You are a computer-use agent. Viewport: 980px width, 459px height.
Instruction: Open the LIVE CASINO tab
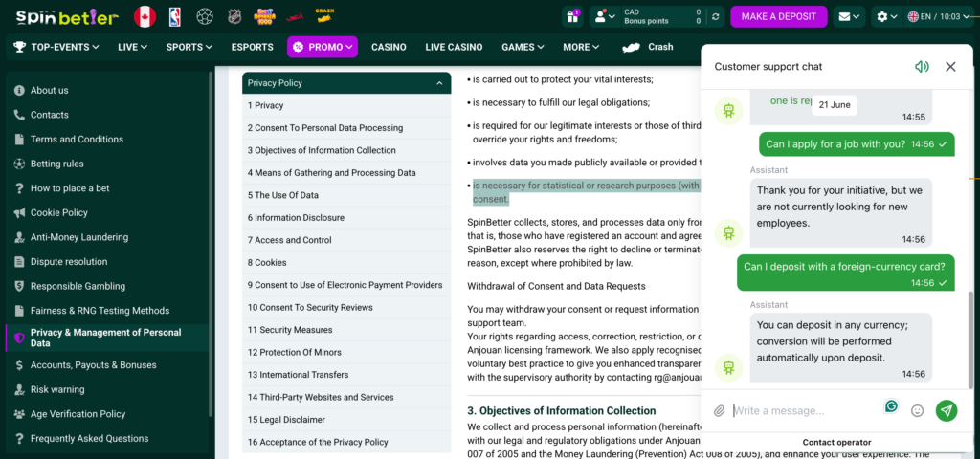(454, 47)
